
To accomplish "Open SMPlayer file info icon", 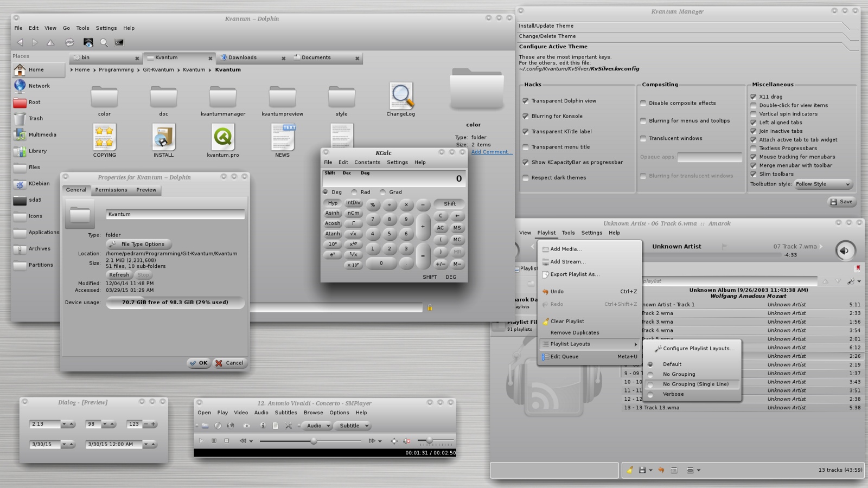I will pos(263,426).
